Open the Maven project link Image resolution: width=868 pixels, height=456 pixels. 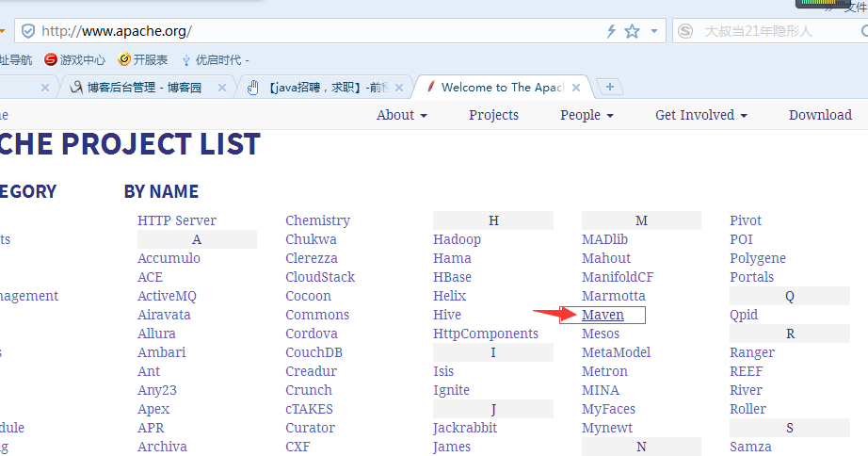pos(603,315)
